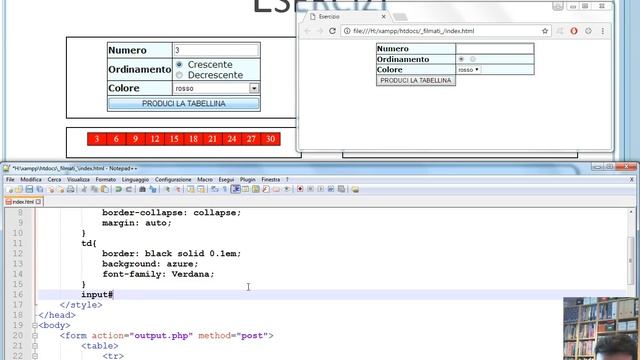
Task: Open Find with the binoculars icon
Action: pyautogui.click(x=142, y=189)
